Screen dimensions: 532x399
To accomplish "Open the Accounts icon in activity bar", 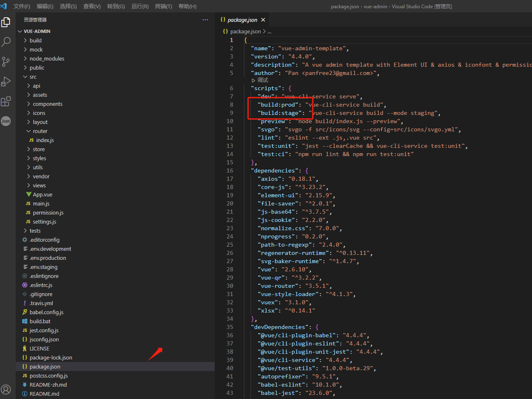I will tap(6, 390).
